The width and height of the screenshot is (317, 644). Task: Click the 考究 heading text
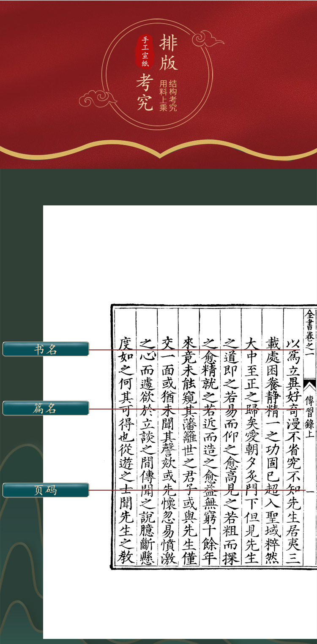coord(145,93)
